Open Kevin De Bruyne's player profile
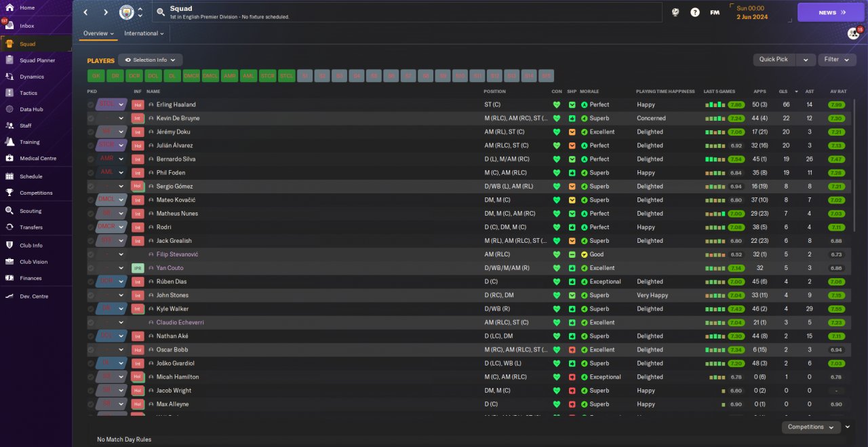This screenshot has height=447, width=868. [x=178, y=119]
